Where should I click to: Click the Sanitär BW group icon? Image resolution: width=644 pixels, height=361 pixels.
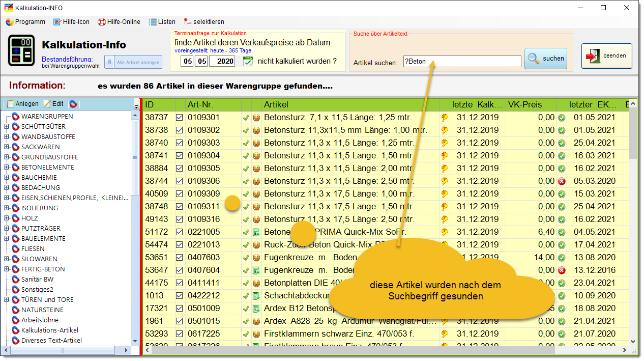coord(15,280)
